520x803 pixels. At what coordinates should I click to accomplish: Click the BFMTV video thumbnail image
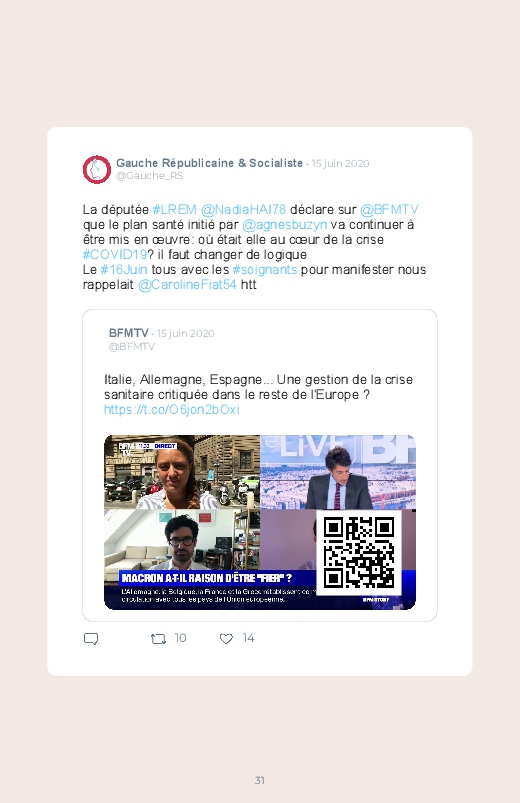(x=260, y=522)
